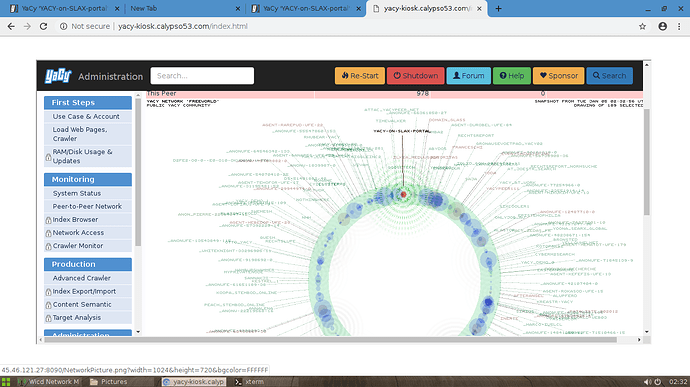Click the Shutdown power button
Screen dimensions: 690x387
[415, 76]
